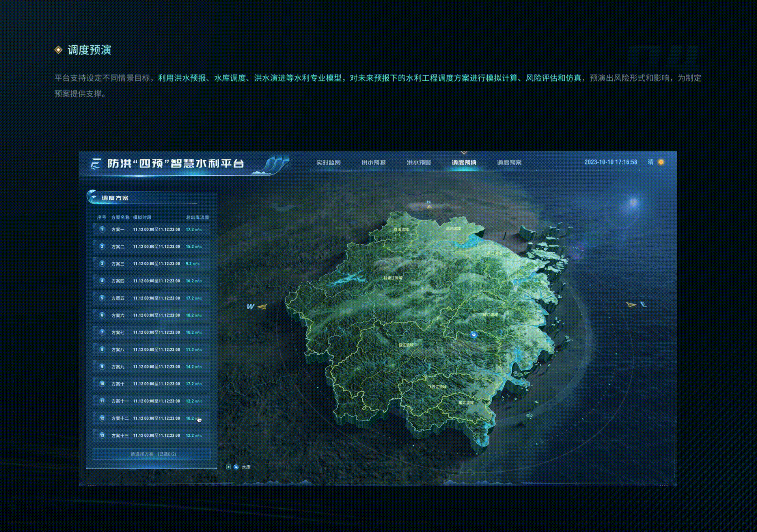Open the 洪水预报 tab

[374, 162]
